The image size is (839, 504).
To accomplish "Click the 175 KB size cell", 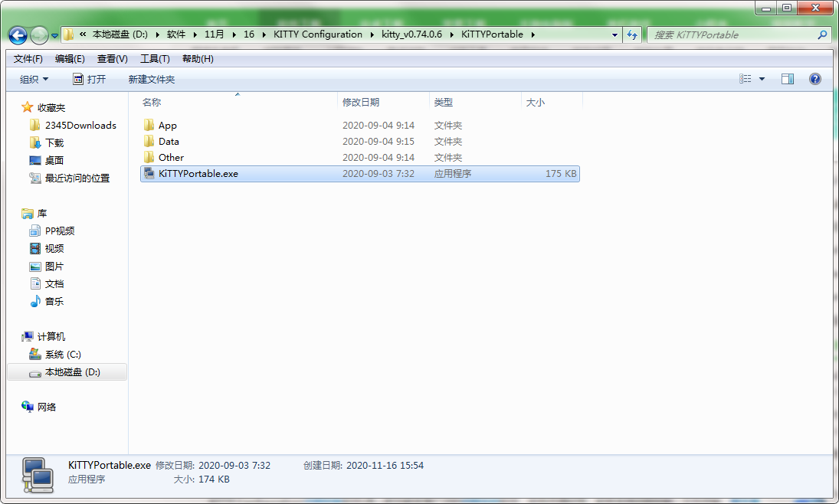I will [x=561, y=173].
